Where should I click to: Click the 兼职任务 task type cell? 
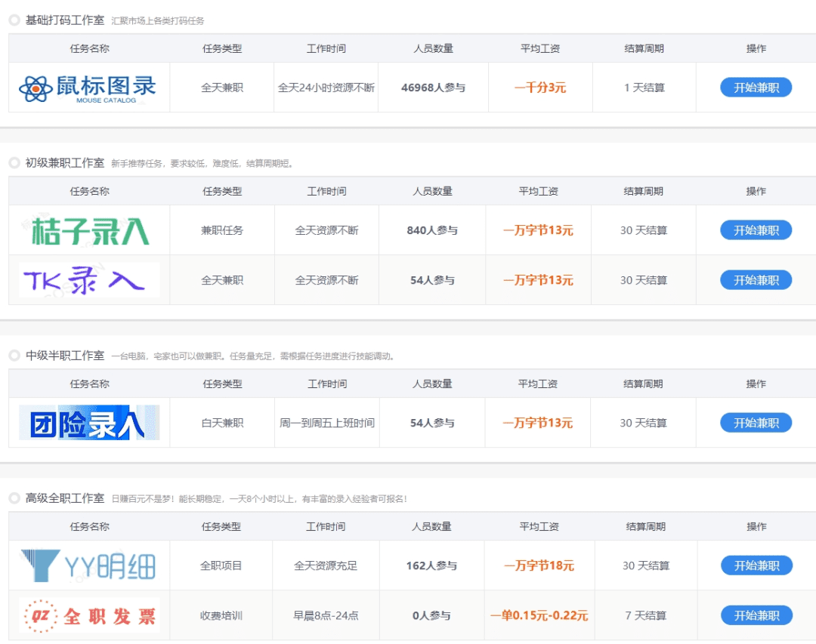(222, 230)
